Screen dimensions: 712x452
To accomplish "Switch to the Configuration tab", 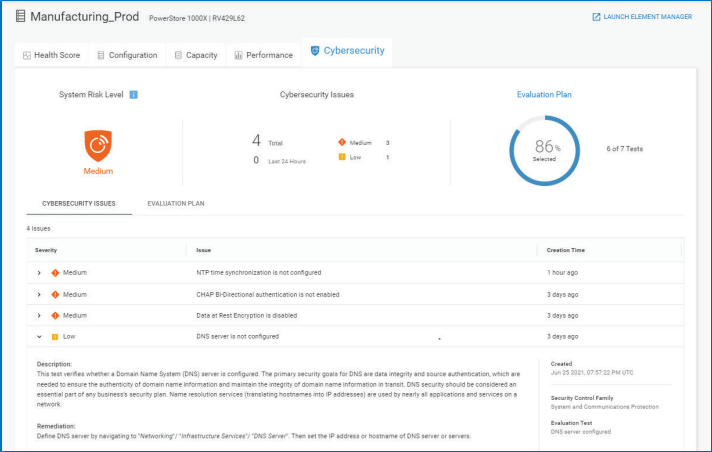I will point(127,55).
